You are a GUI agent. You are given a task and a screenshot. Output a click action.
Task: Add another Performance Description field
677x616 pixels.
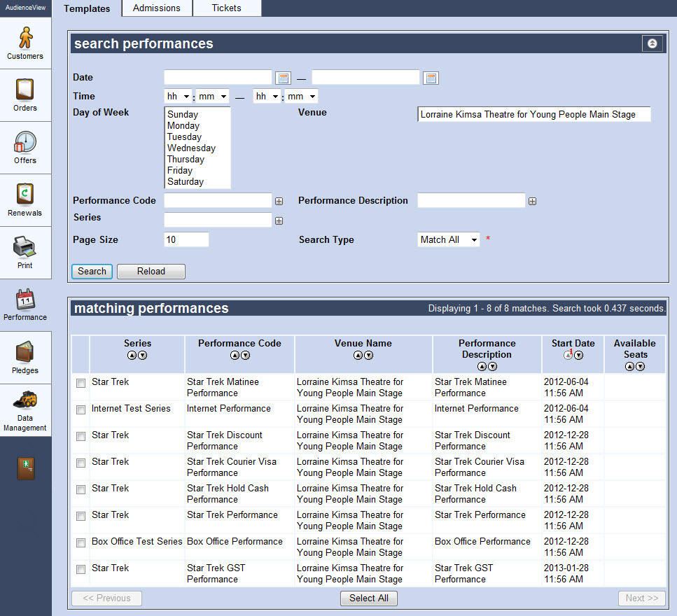tap(532, 201)
